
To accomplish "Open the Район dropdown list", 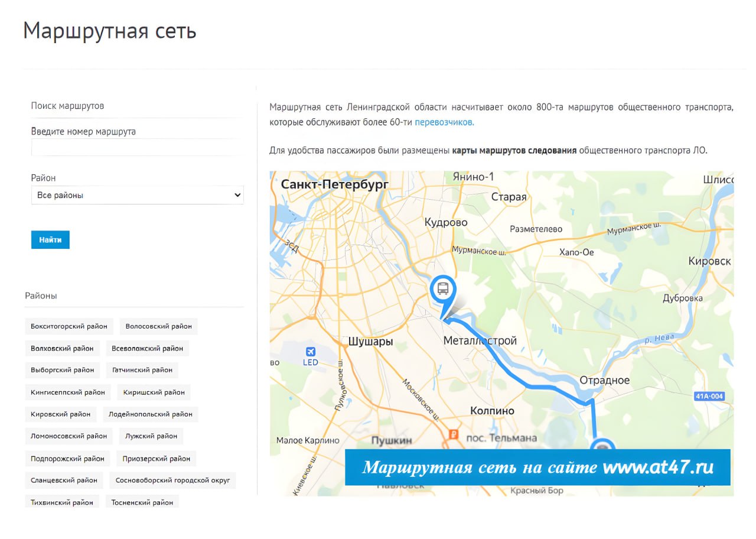I will (x=137, y=195).
